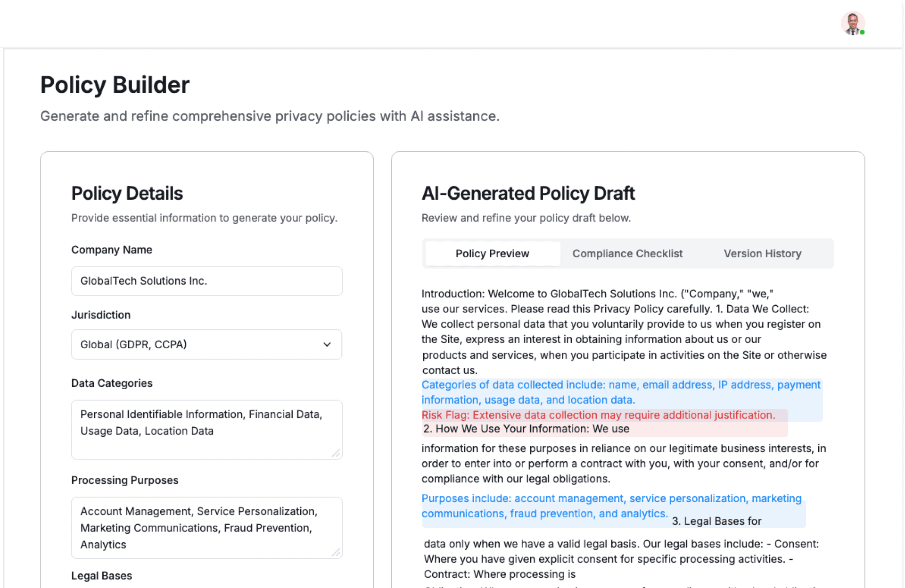Click the Introduction paragraph in policy draft
Viewport: 905px width, 588px height.
[x=622, y=332]
